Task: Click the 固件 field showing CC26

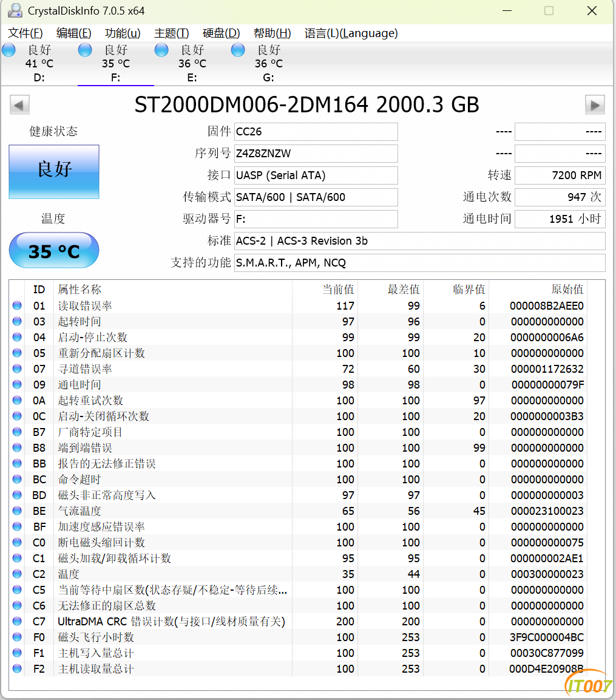Action: click(316, 132)
